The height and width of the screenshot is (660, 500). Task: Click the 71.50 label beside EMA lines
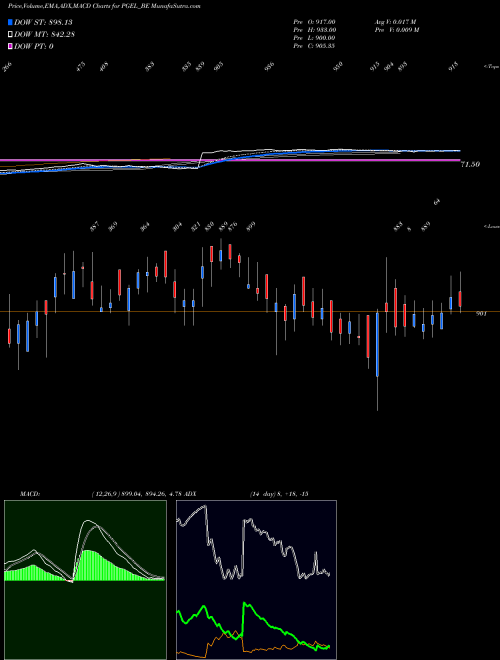coord(470,165)
